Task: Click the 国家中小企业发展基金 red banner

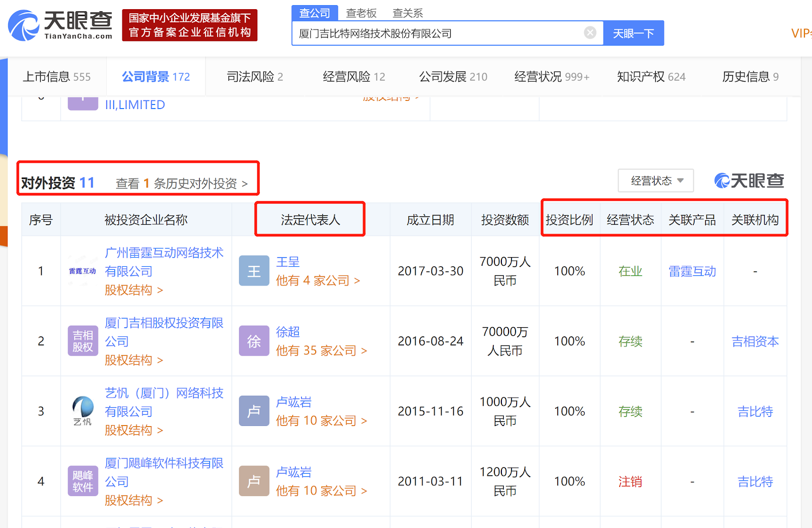Action: click(190, 25)
